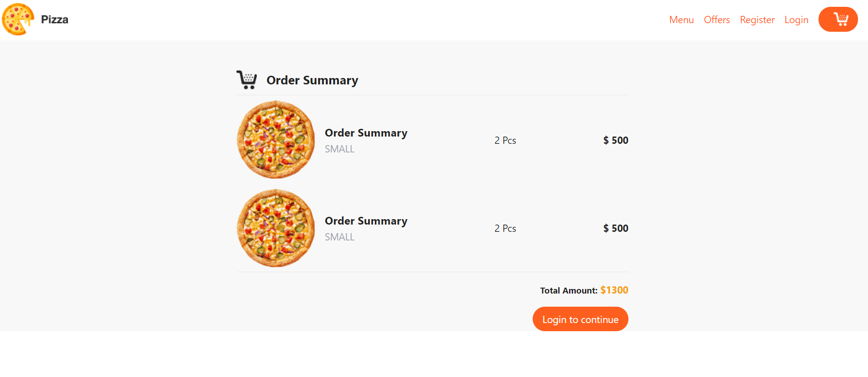Click the Order Summary page heading
This screenshot has width=868, height=377.
click(x=312, y=80)
